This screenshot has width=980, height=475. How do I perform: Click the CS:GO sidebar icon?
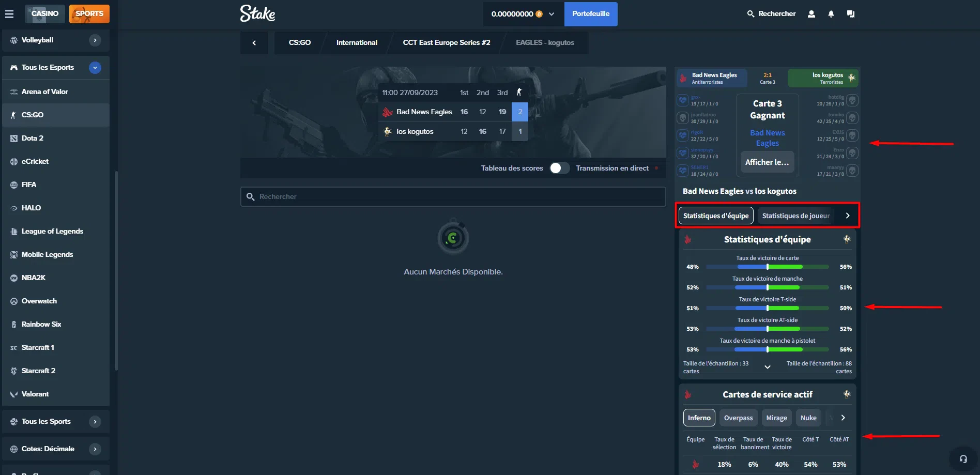pyautogui.click(x=14, y=115)
